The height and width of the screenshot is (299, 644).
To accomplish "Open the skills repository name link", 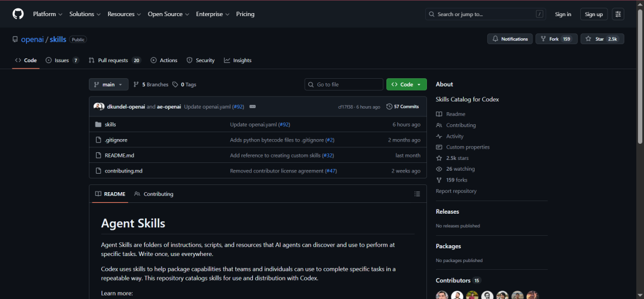I will [58, 39].
